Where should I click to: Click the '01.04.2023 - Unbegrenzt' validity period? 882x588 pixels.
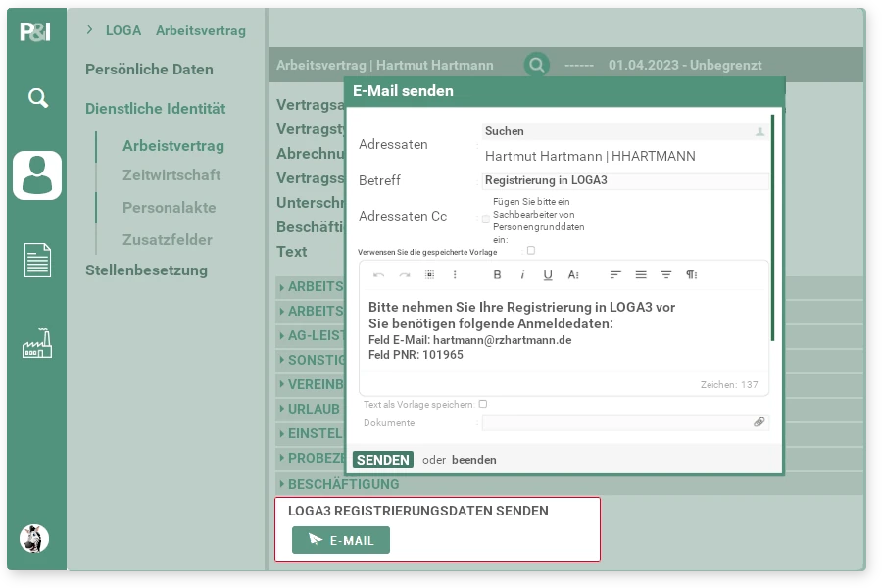tap(685, 65)
